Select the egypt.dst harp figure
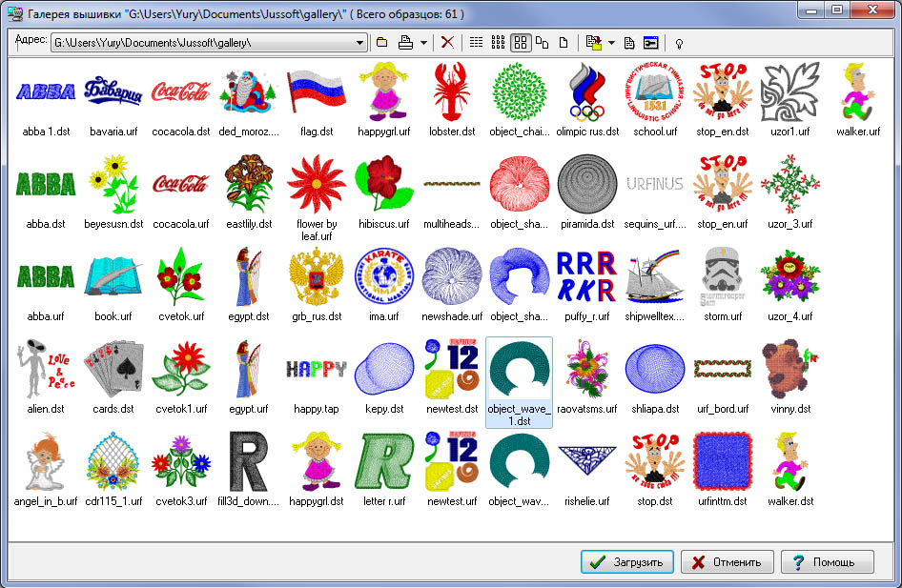Viewport: 902px width, 588px height. point(249,277)
